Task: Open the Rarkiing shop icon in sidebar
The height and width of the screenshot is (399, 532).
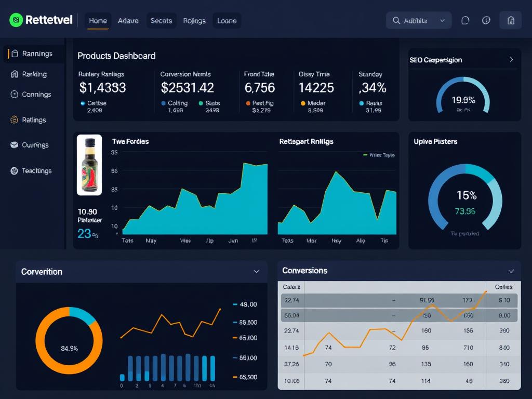Action: [15, 74]
